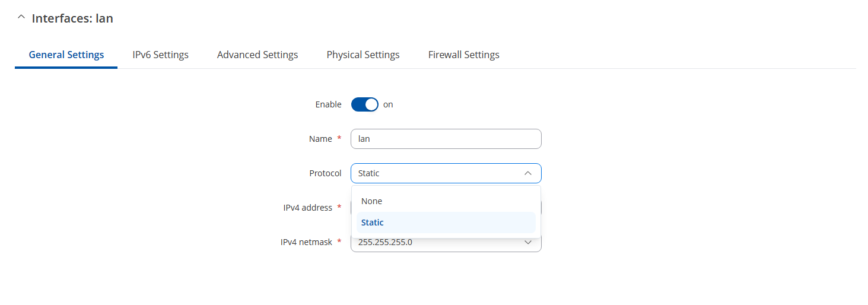Click the Interfaces: lan heading
The image size is (868, 305).
click(72, 18)
